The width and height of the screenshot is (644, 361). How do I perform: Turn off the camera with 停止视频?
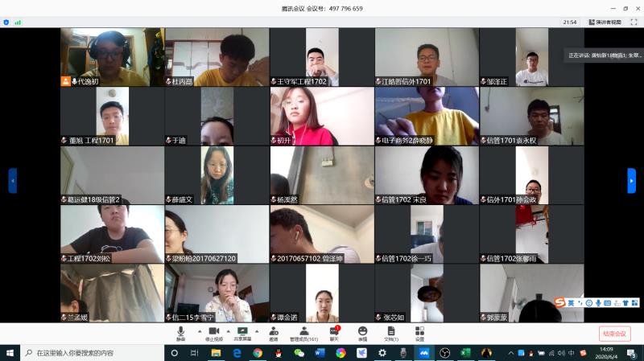(x=213, y=332)
